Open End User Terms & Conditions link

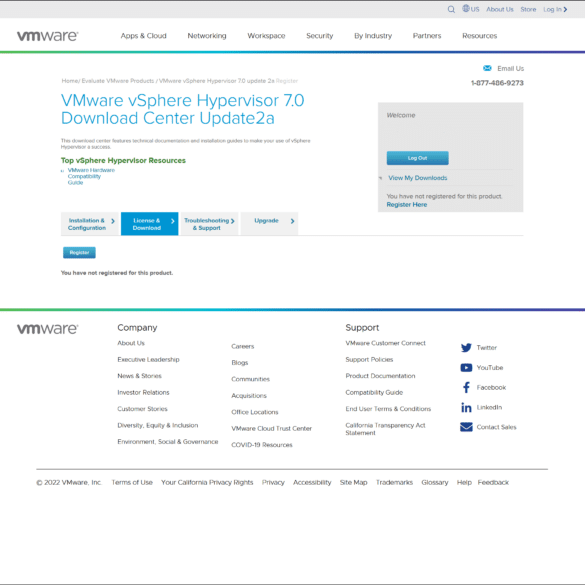pyautogui.click(x=388, y=409)
